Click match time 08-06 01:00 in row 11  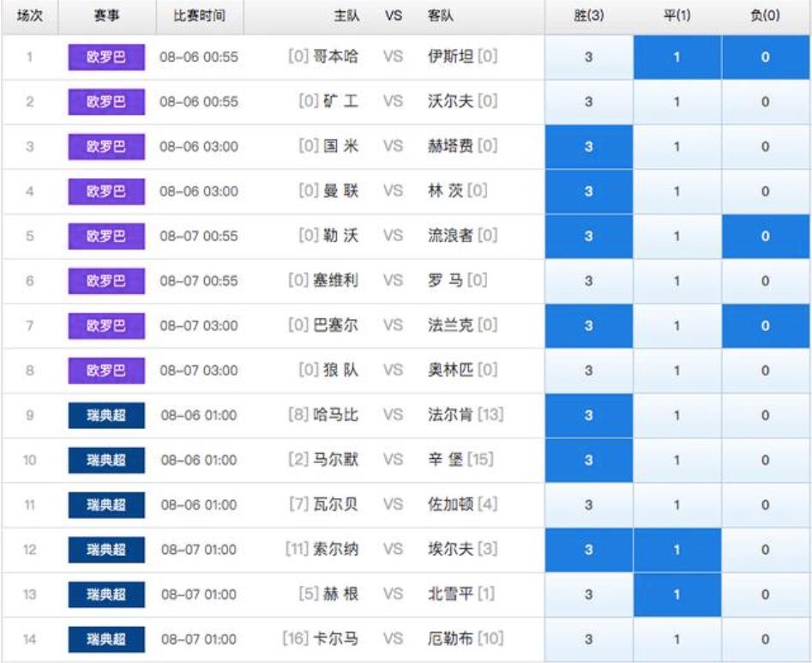(x=199, y=505)
